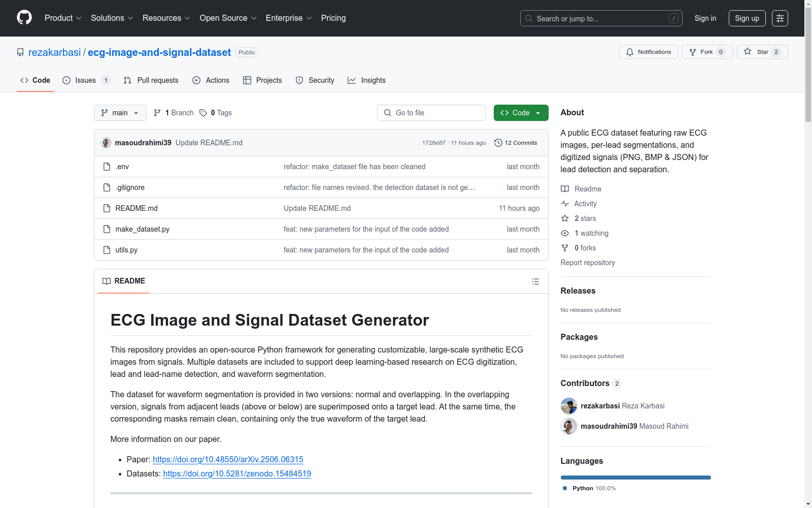Click Report repository link
Image resolution: width=812 pixels, height=508 pixels.
click(588, 263)
